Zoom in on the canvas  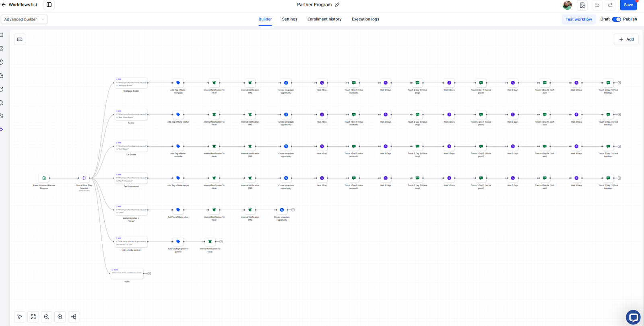[60, 317]
